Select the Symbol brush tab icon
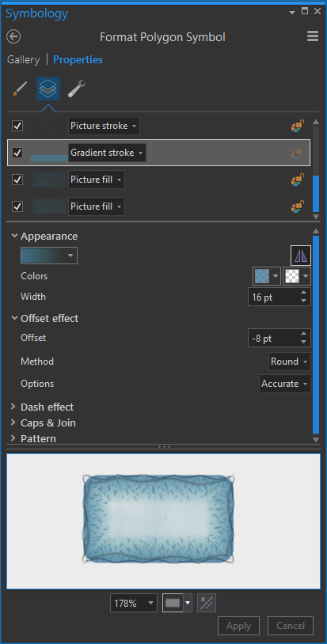 [20, 89]
